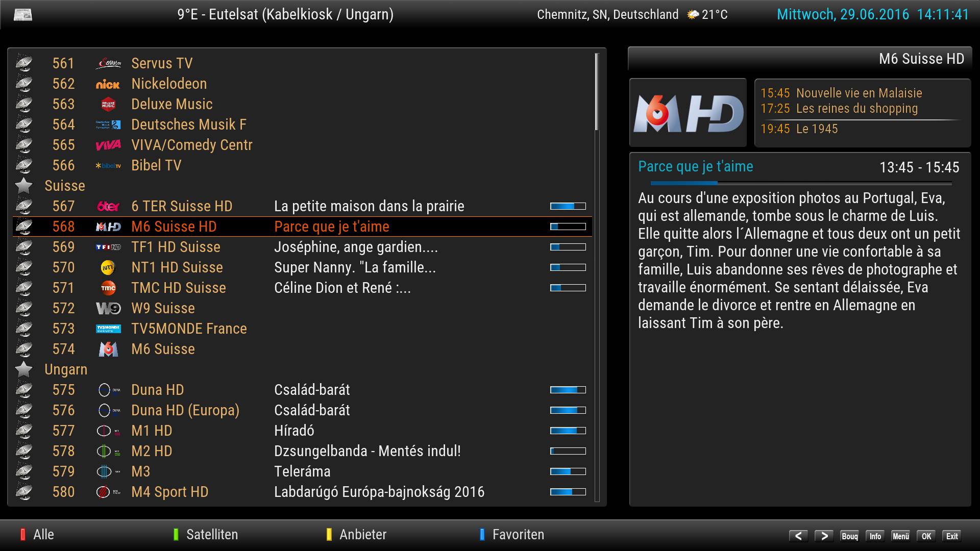Click progress bar of 6 TER Suisse HD
This screenshot has height=551, width=980.
(x=568, y=206)
